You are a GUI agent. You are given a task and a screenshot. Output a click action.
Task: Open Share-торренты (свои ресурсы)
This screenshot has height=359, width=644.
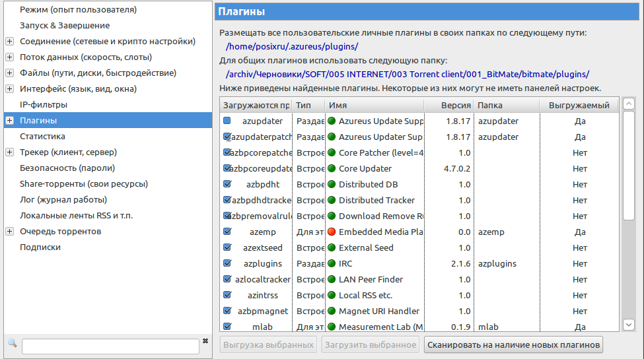pyautogui.click(x=84, y=184)
